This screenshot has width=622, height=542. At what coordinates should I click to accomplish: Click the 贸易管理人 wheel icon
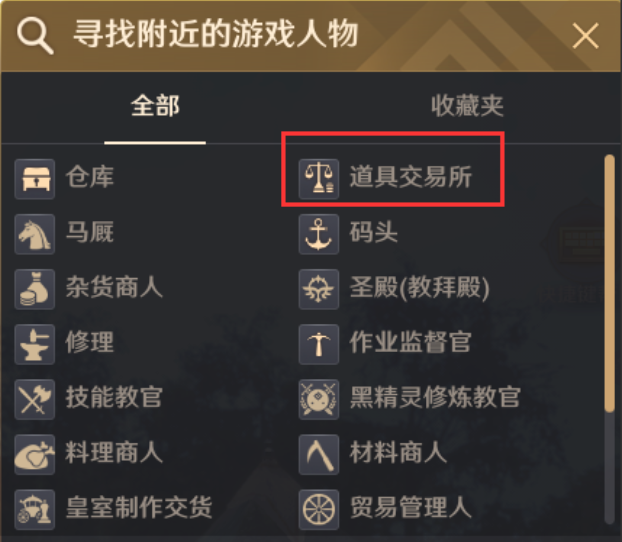pyautogui.click(x=319, y=508)
